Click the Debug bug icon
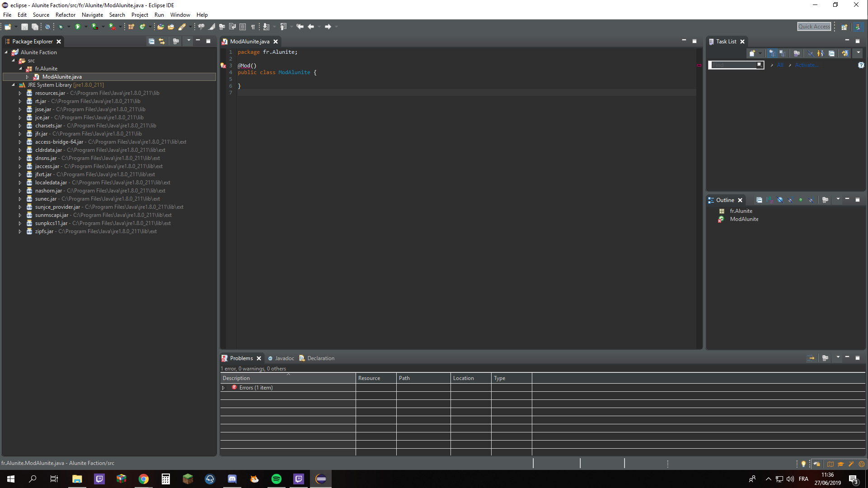Image resolution: width=868 pixels, height=488 pixels. pyautogui.click(x=61, y=27)
